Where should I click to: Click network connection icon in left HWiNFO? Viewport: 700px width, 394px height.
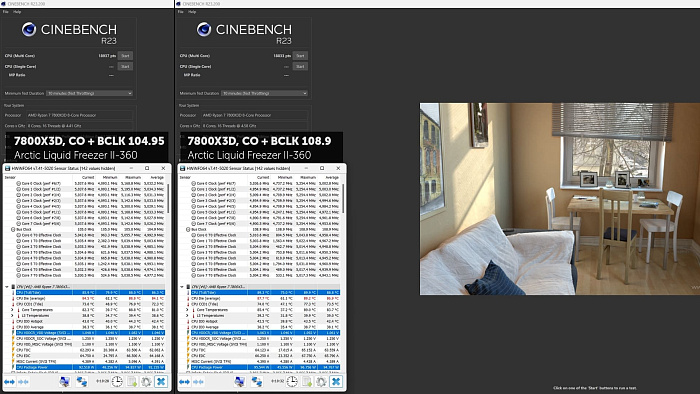[x=82, y=382]
